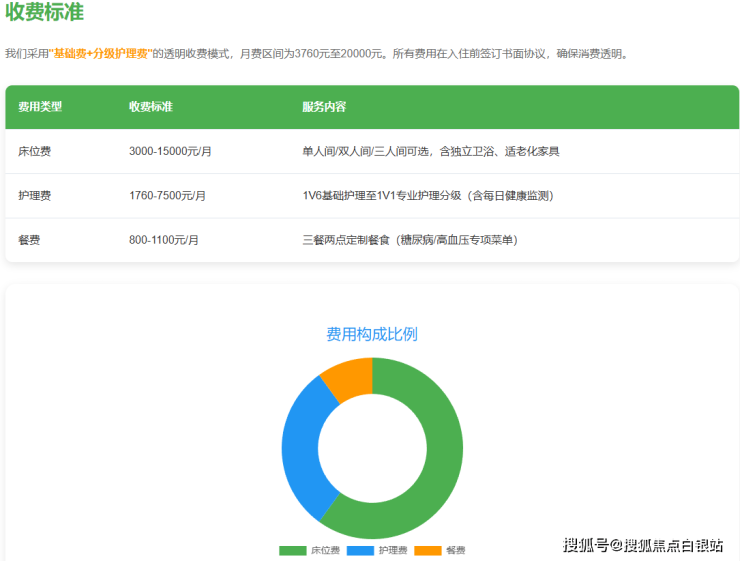The image size is (740, 561).
Task: Click the 1760-7500元/月 price cell
Action: click(167, 196)
